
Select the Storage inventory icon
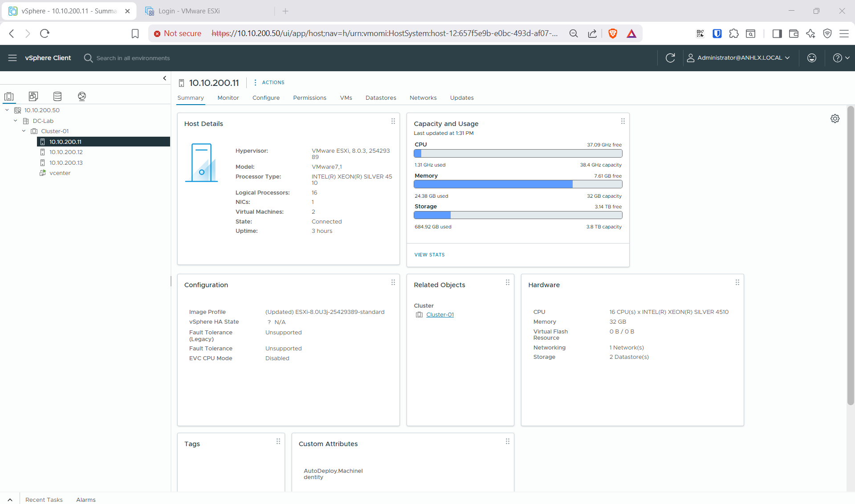57,96
